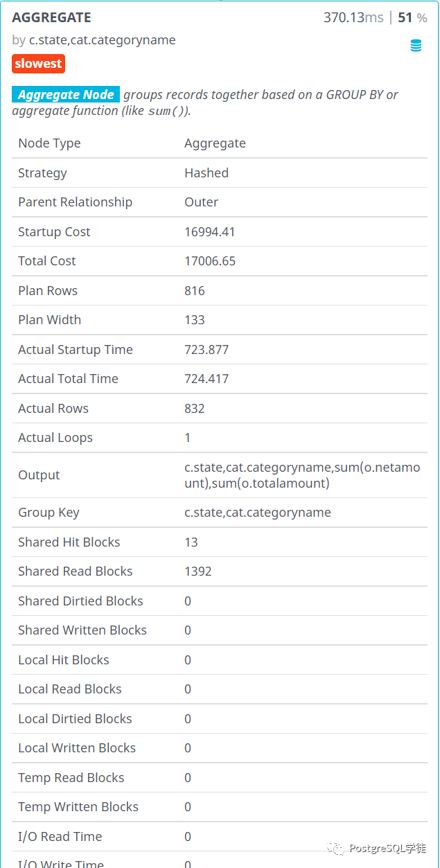This screenshot has height=868, width=440.
Task: Click the Actual Total Time value 724.417
Action: [206, 379]
